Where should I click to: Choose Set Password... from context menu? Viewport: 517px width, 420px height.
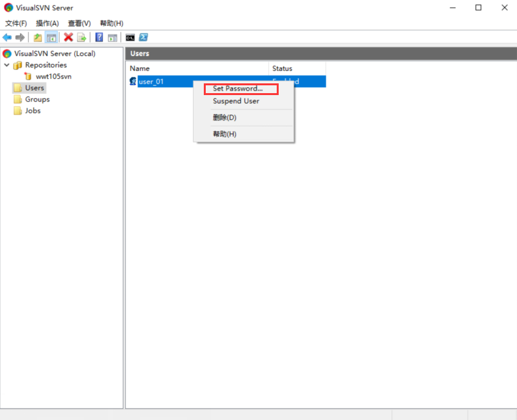point(238,89)
